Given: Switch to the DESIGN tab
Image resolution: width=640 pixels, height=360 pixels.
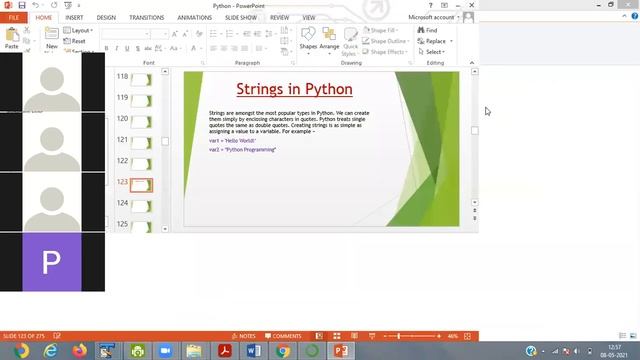Looking at the screenshot, I should tap(106, 18).
